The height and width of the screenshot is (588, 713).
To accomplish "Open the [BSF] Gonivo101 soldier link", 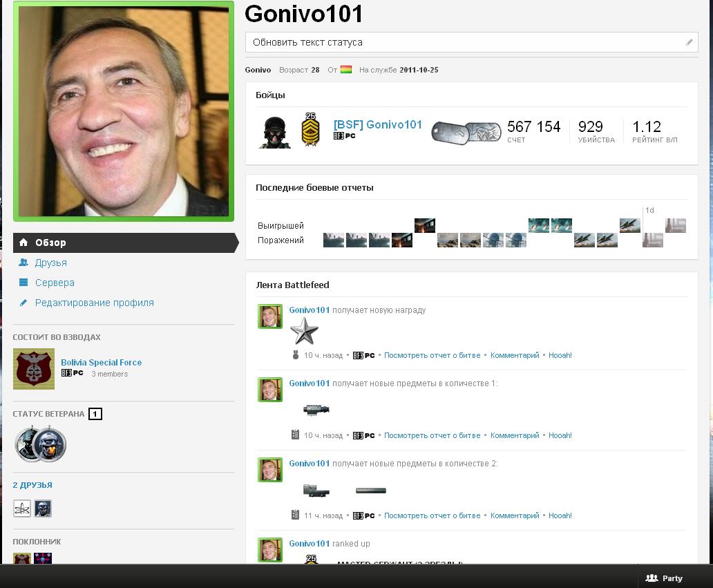I will 377,124.
